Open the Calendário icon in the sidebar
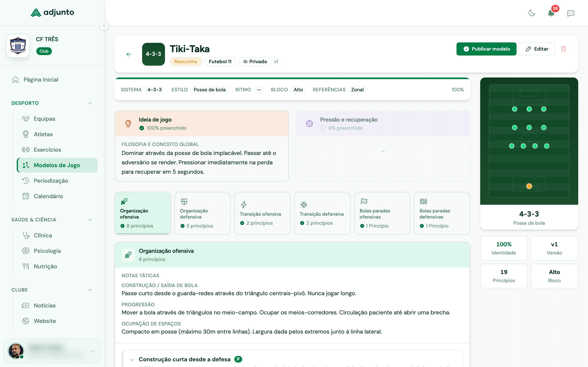This screenshot has width=588, height=367. pyautogui.click(x=26, y=196)
